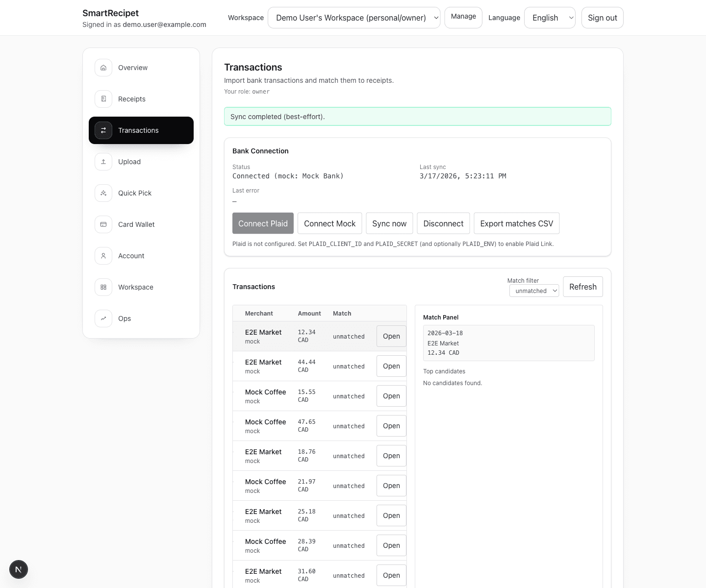Click the Workspace grid icon
This screenshot has height=588, width=706.
coord(103,287)
